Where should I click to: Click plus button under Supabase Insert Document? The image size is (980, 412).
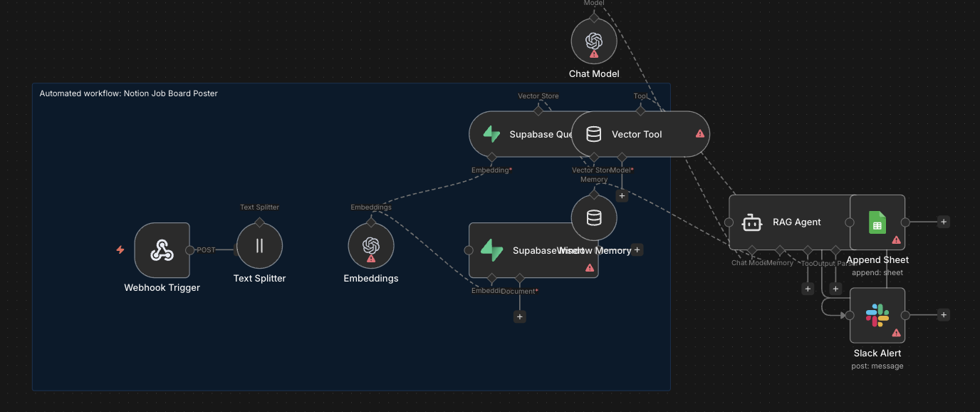pyautogui.click(x=520, y=316)
